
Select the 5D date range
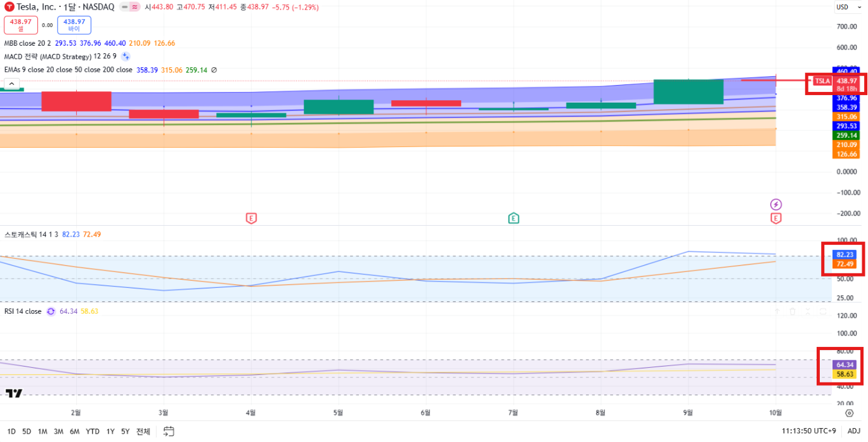pos(27,432)
